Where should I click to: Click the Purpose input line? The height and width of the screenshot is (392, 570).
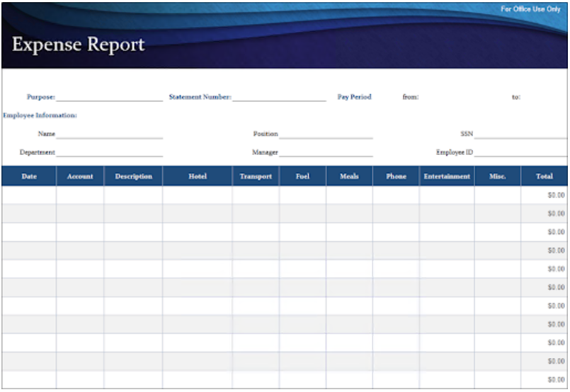[109, 97]
